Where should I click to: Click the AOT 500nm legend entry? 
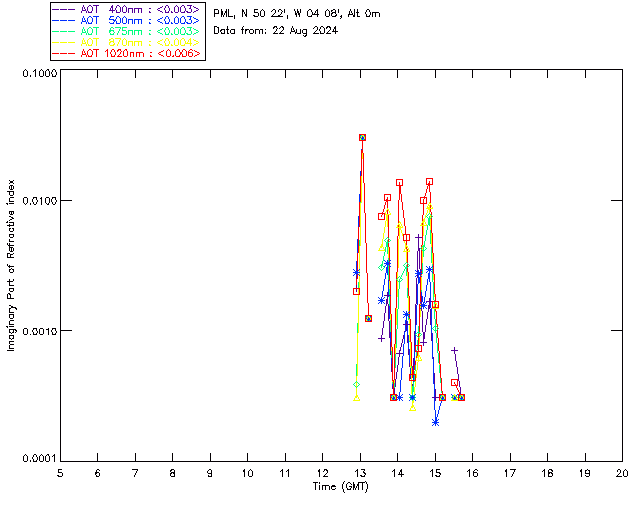127,20
